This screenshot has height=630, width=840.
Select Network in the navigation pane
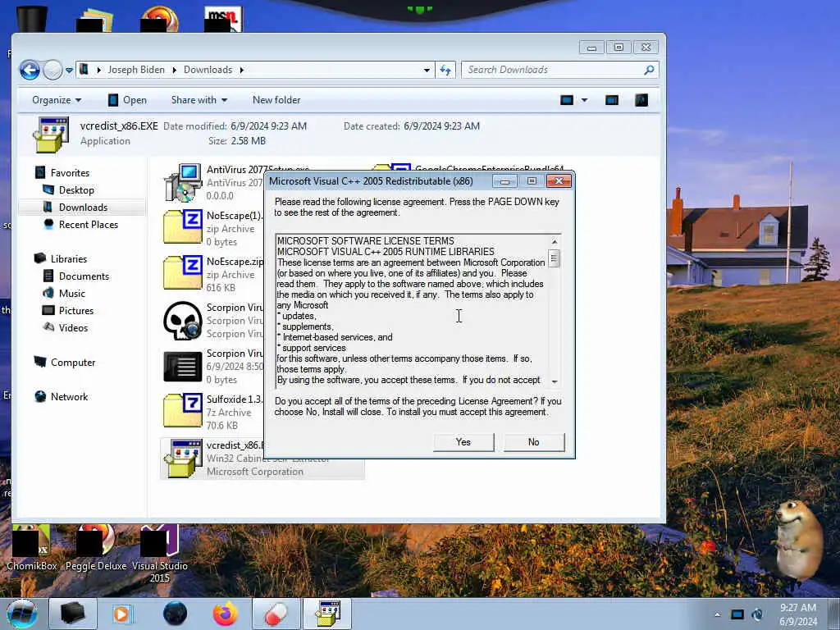click(x=69, y=397)
